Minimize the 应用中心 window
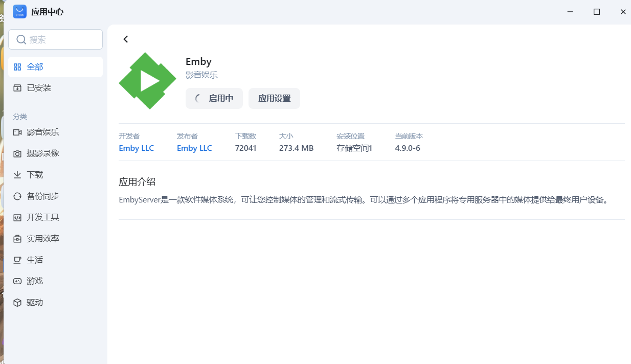The width and height of the screenshot is (631, 364). tap(570, 12)
